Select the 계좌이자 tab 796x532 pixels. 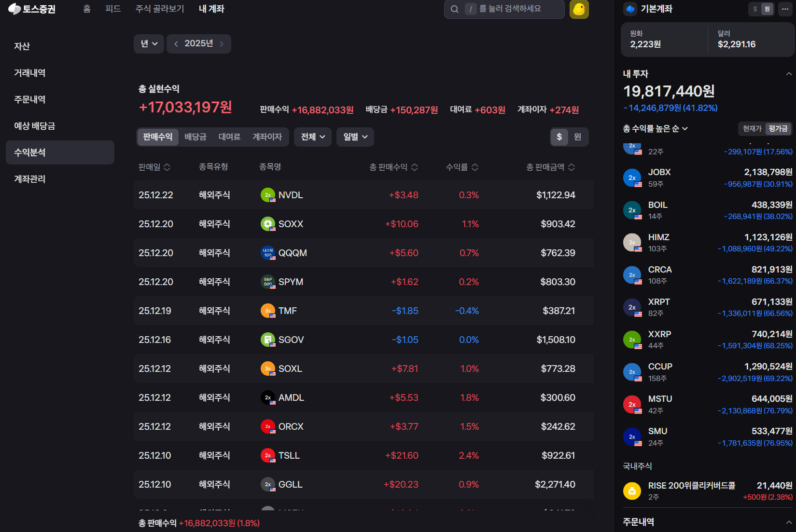[x=267, y=137]
